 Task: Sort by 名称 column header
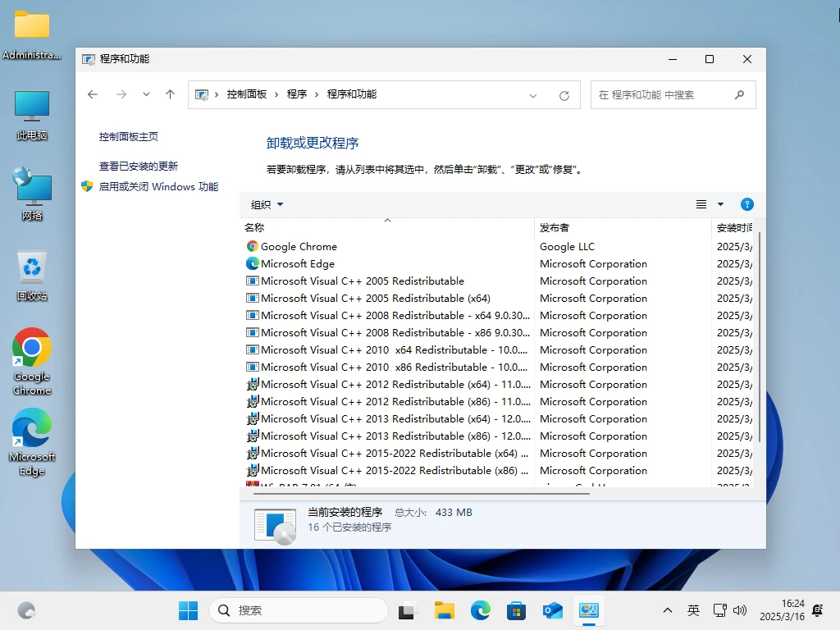click(x=387, y=228)
